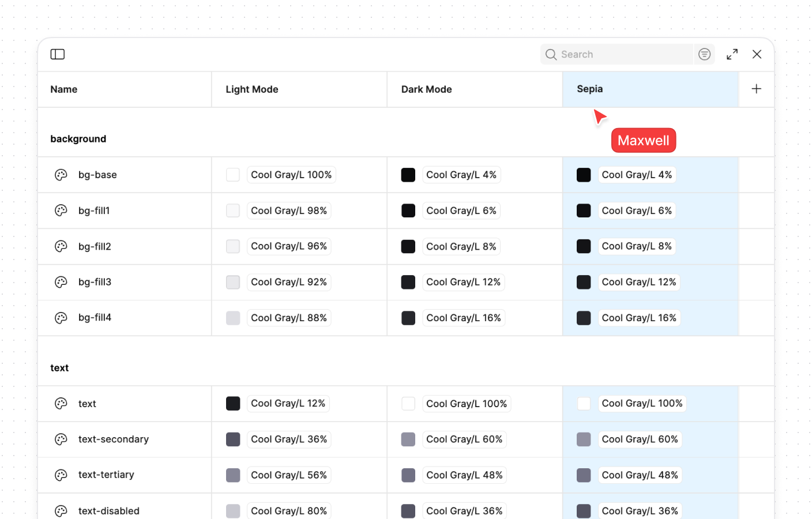Click the Sepia swatch for bg-fill1
Image resolution: width=812 pixels, height=519 pixels.
(584, 210)
